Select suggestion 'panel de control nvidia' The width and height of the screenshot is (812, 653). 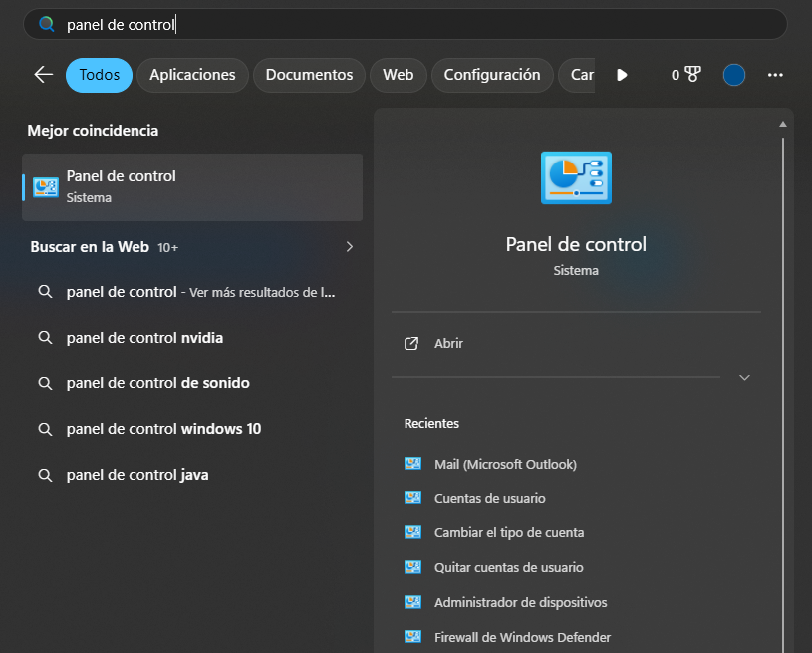coord(192,338)
